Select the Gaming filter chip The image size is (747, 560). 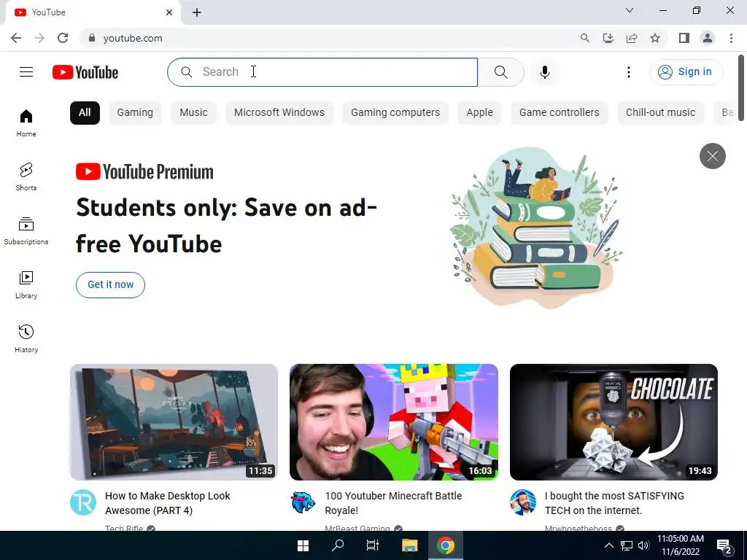pos(135,113)
